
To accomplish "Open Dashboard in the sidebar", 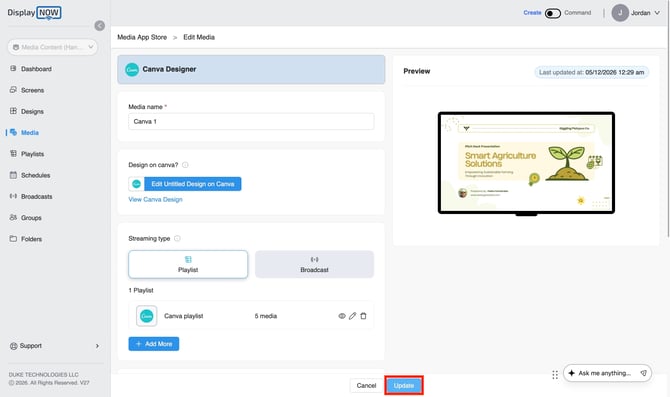I will (x=36, y=69).
